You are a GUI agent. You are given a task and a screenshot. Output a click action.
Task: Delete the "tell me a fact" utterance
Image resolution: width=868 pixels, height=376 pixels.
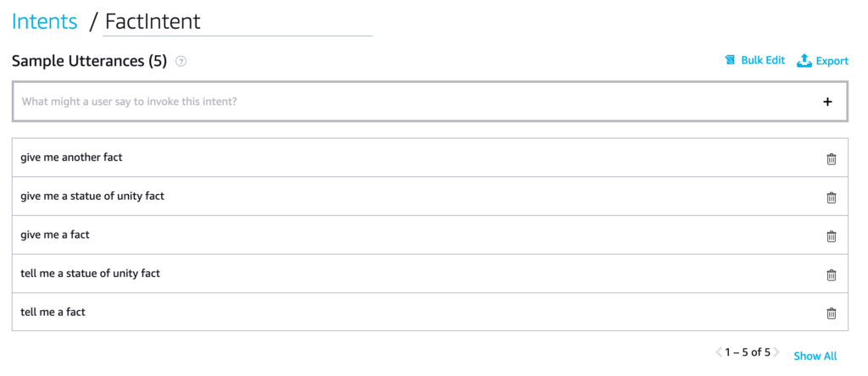(x=831, y=313)
